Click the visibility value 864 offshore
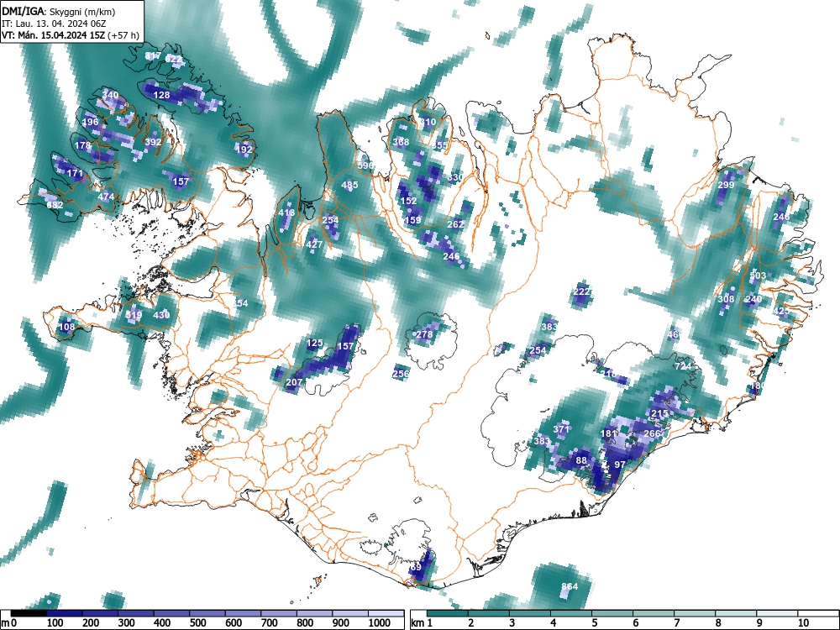Viewport: 840px width, 630px height. point(570,586)
